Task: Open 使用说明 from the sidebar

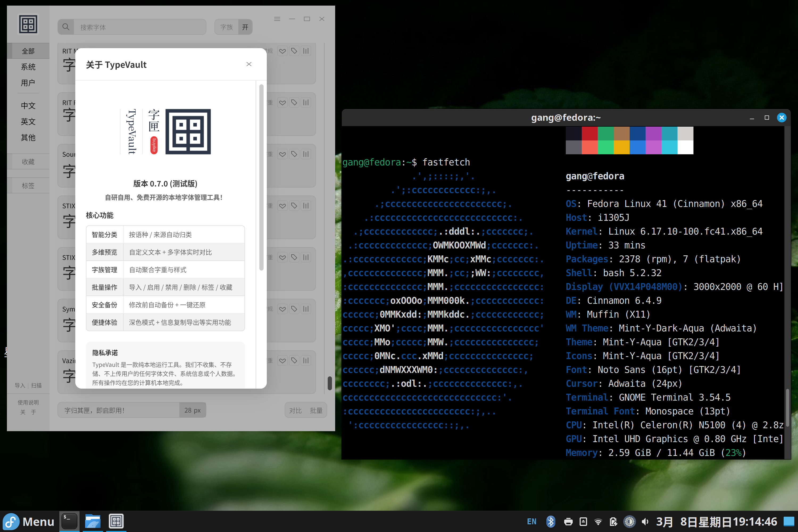Action: pos(28,402)
